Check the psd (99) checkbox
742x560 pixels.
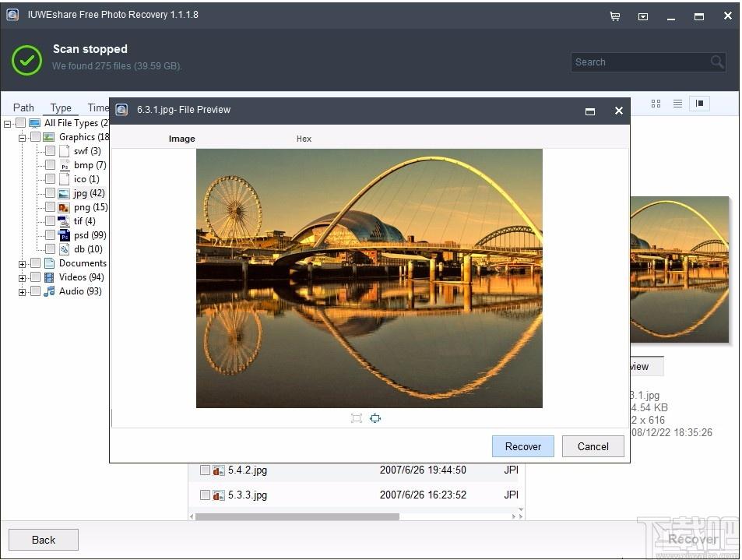pyautogui.click(x=50, y=234)
